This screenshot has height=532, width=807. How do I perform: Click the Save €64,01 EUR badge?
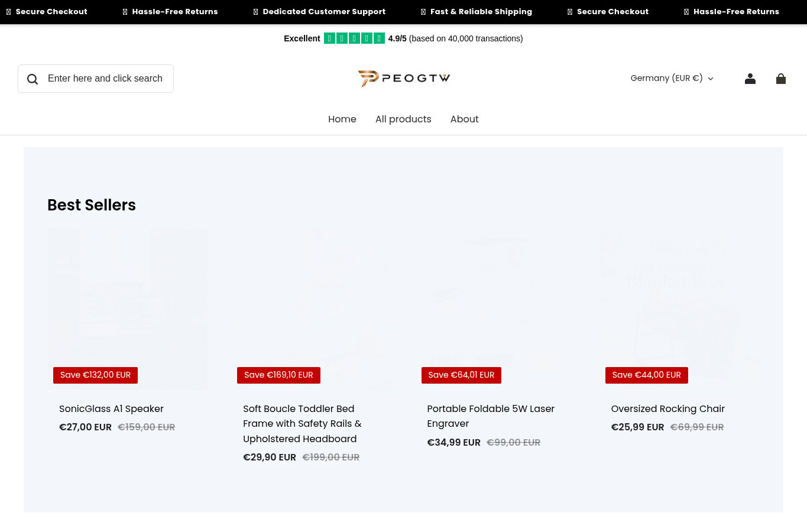tap(461, 375)
